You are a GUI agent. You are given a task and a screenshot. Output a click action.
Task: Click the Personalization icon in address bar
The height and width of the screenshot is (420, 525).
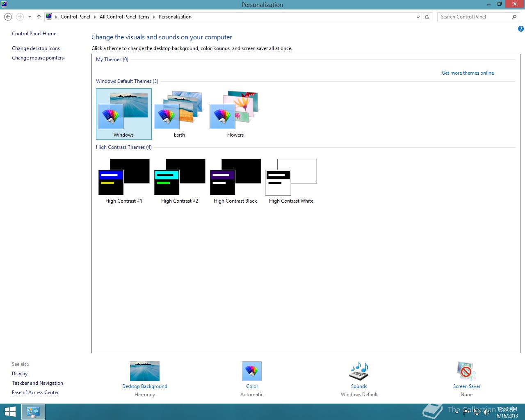(49, 17)
